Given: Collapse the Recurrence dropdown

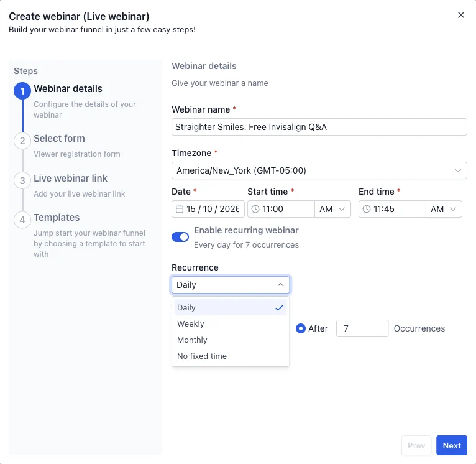Looking at the screenshot, I should 231,285.
